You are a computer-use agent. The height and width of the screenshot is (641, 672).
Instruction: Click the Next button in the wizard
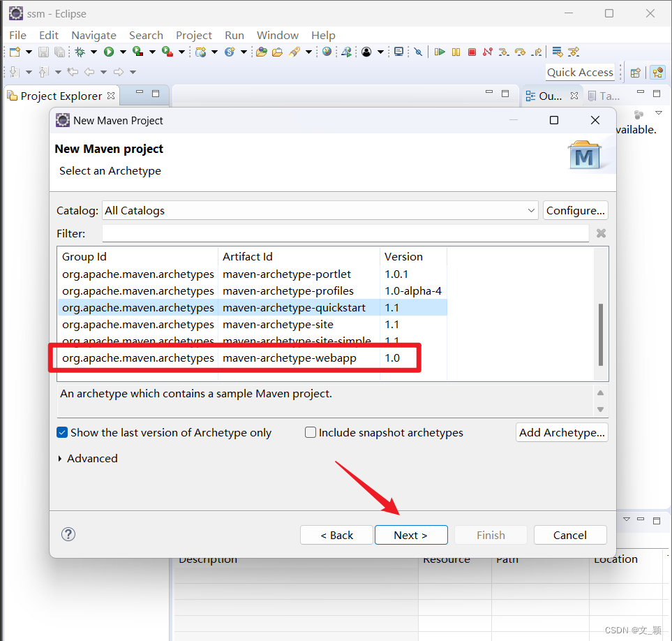[411, 534]
